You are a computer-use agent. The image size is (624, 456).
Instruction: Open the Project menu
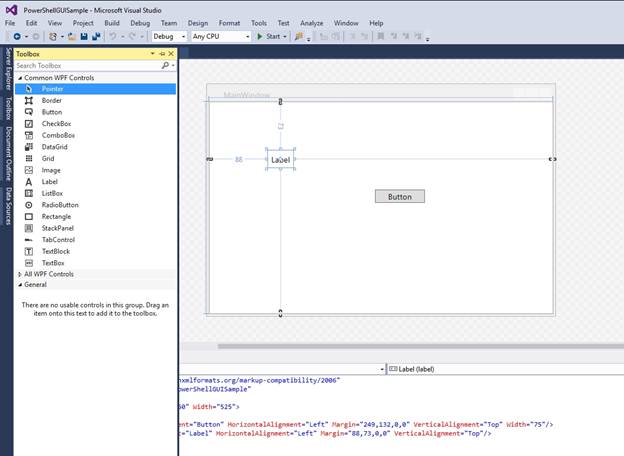pos(83,23)
